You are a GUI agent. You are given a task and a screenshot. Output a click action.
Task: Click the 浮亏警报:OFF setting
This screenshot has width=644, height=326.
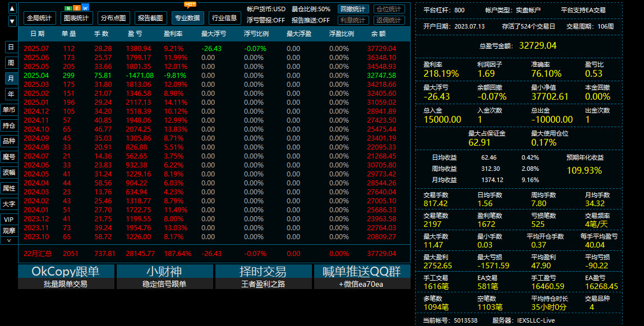point(266,20)
